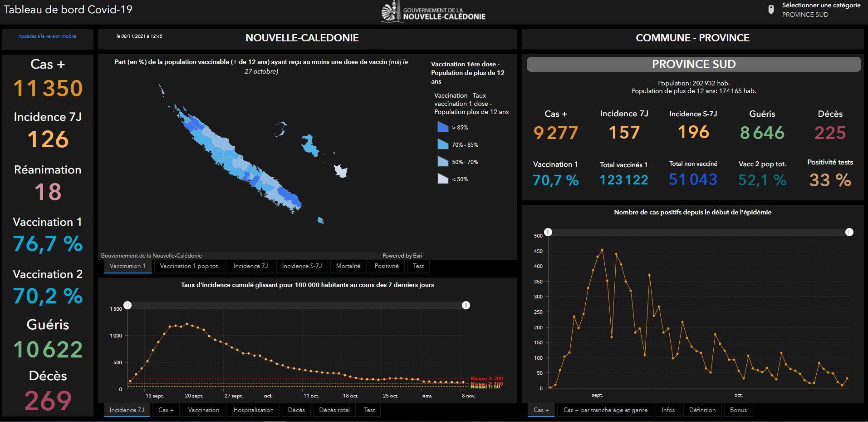Open Cas + par tranche âge et genre tab
868x422 pixels.
pyautogui.click(x=605, y=410)
